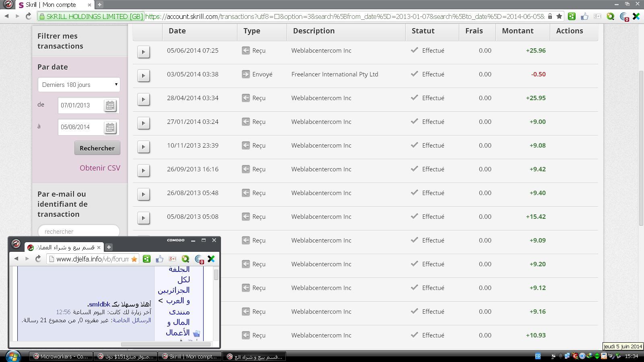This screenshot has width=644, height=362.
Task: Switch to the Skrill | Mon compte tab
Action: coord(54,5)
